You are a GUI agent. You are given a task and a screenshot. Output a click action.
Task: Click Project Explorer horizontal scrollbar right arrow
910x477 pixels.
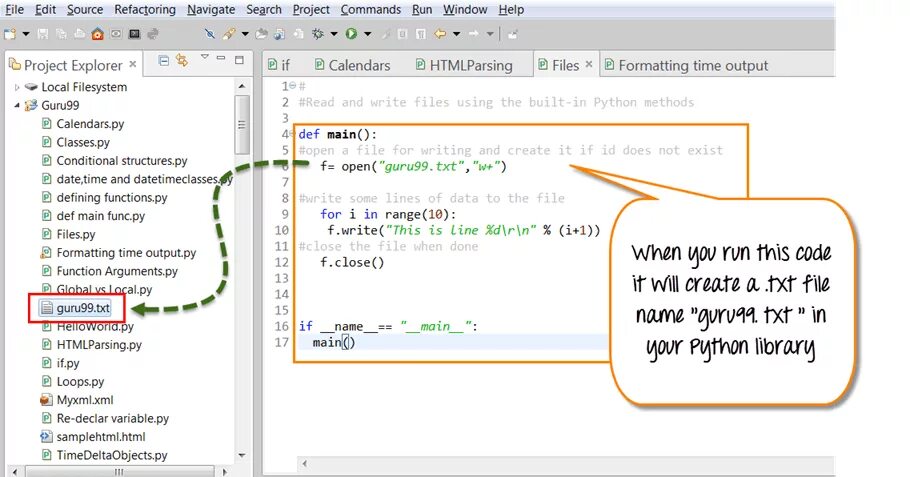tap(225, 472)
